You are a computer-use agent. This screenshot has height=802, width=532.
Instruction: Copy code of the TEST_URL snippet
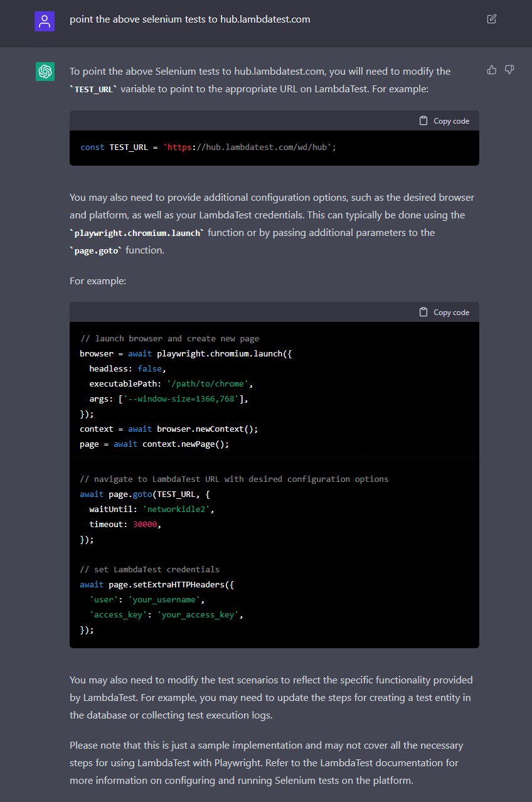pyautogui.click(x=444, y=120)
